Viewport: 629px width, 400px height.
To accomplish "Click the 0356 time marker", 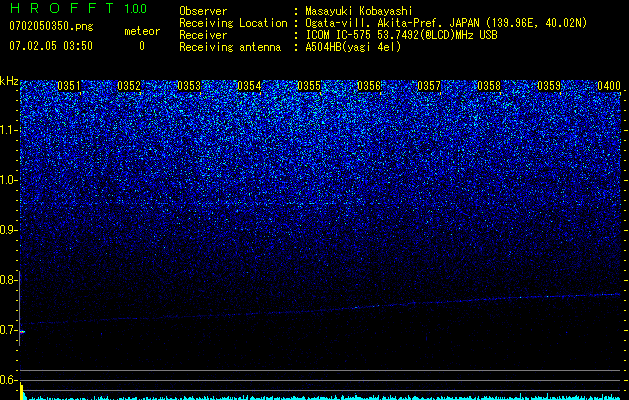I will [x=369, y=86].
